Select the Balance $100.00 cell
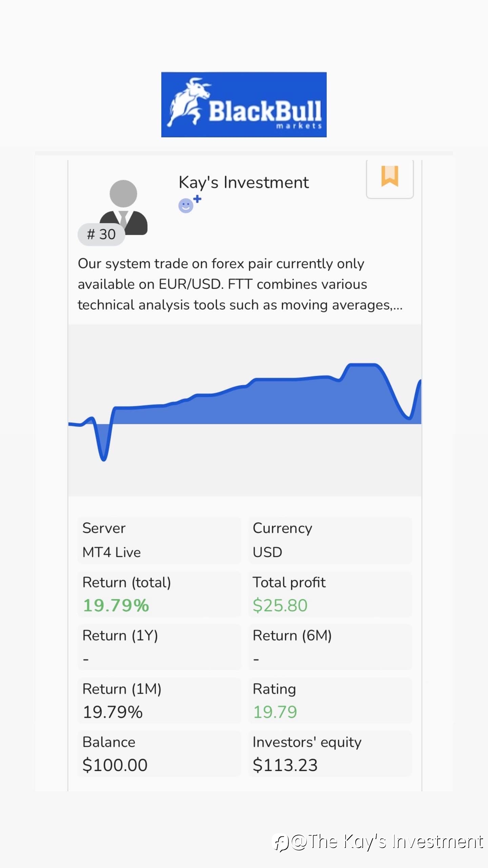Image resolution: width=488 pixels, height=868 pixels. (159, 754)
